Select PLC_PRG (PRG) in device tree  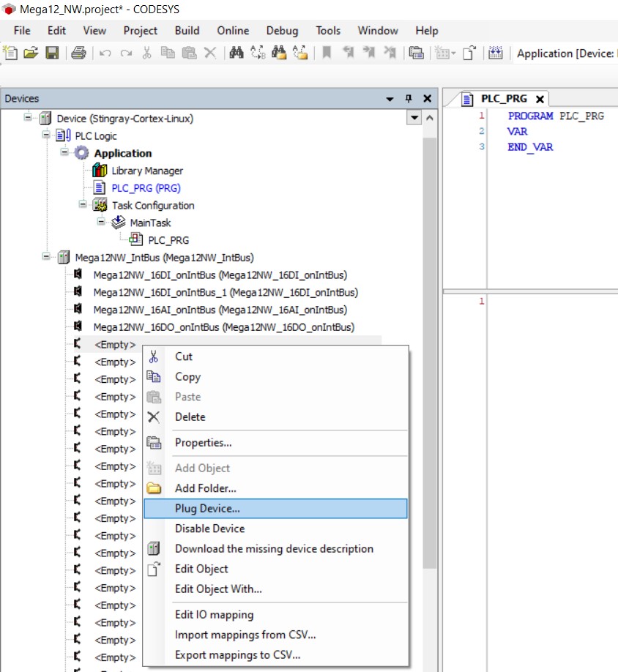pyautogui.click(x=146, y=188)
